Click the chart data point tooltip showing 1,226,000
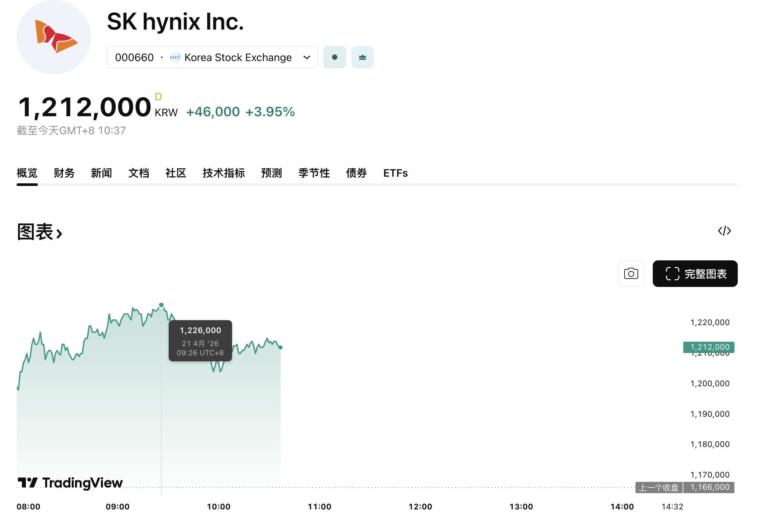The image size is (761, 532). pos(200,340)
